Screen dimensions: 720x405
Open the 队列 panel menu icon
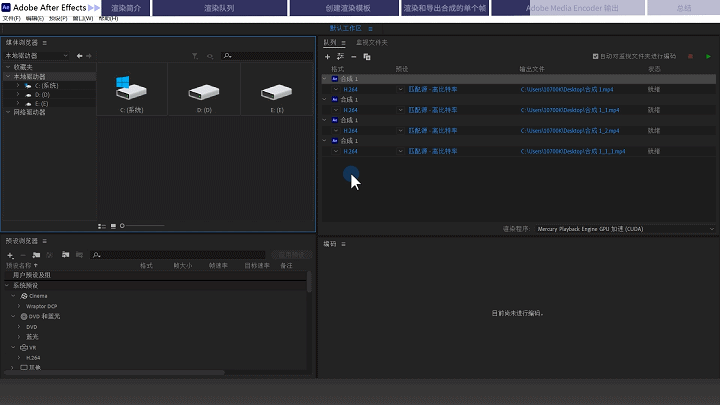click(x=343, y=43)
